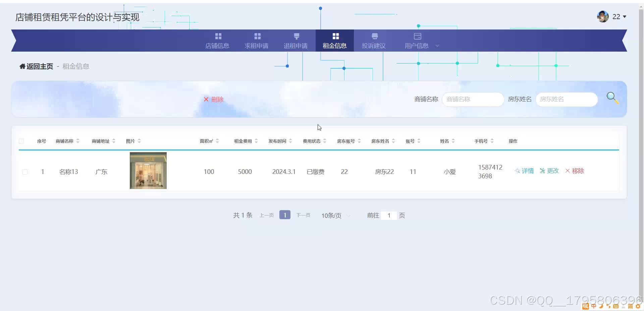Image resolution: width=644 pixels, height=311 pixels.
Task: Click the 退租申请 icon
Action: [297, 36]
